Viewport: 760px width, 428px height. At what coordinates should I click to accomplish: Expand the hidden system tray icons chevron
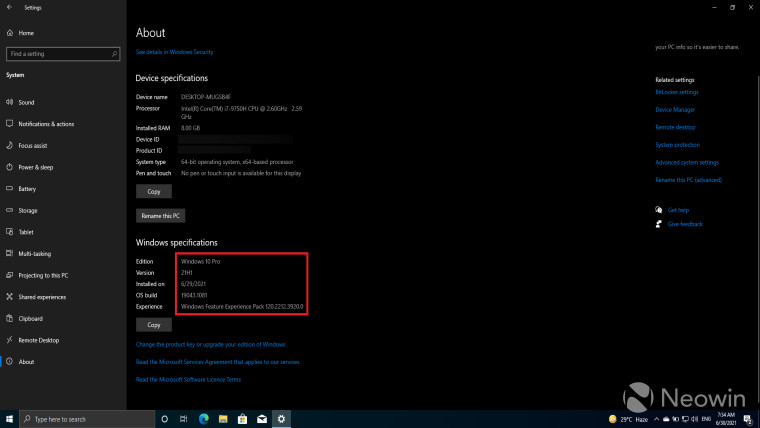point(656,419)
